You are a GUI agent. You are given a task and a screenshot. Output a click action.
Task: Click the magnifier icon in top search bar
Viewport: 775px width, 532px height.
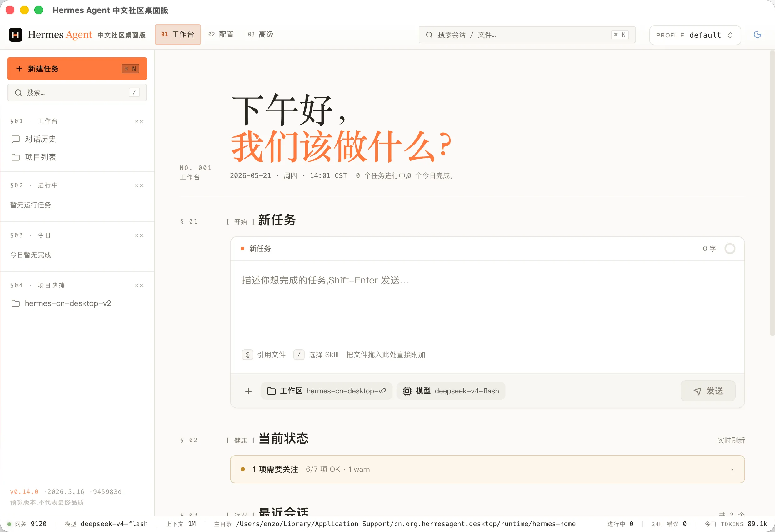pos(429,35)
